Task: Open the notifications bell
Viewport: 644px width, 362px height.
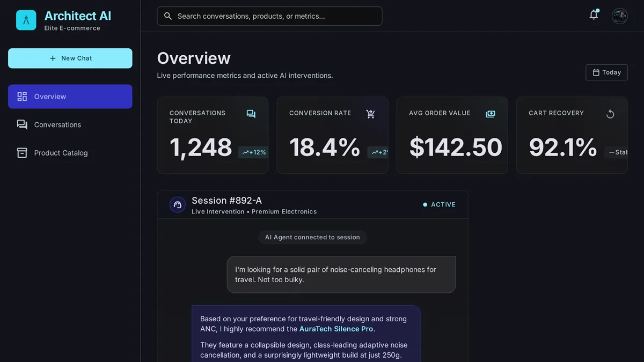Action: pos(594,15)
